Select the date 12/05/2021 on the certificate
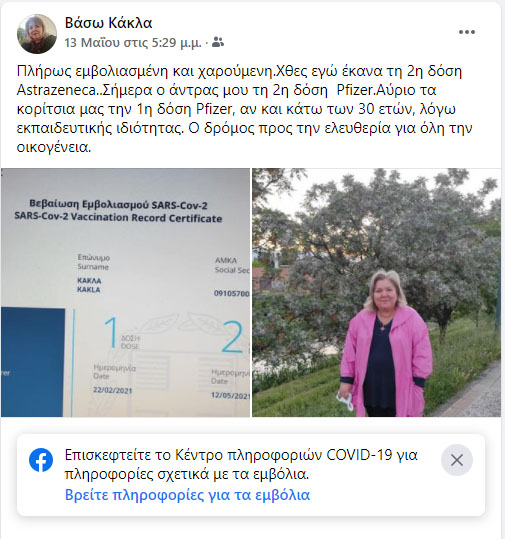The image size is (505, 539). (x=230, y=395)
